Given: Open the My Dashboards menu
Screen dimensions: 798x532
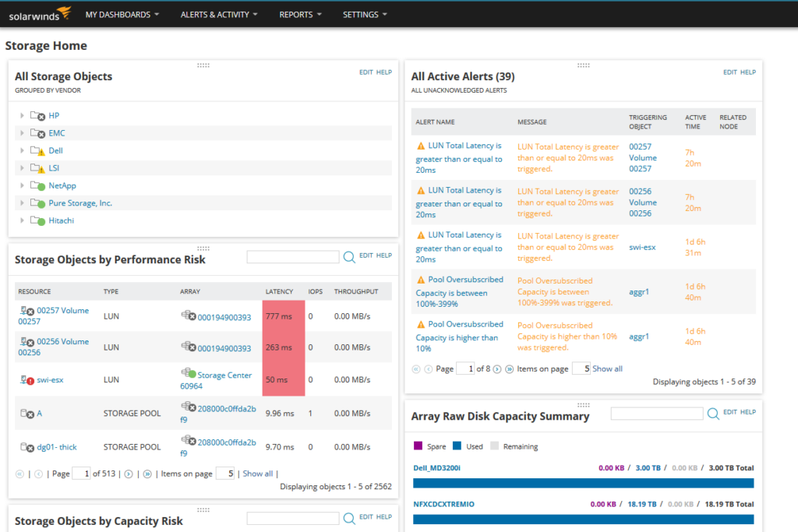Looking at the screenshot, I should click(122, 15).
